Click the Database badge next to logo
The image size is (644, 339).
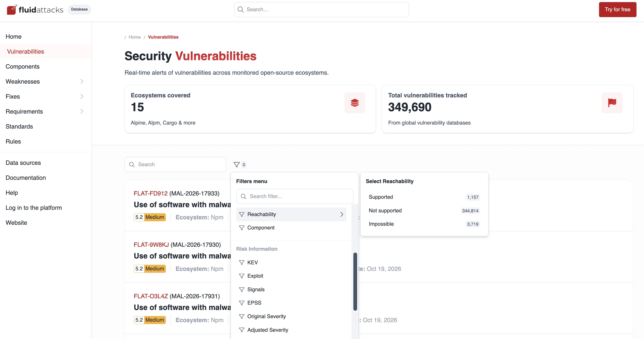pyautogui.click(x=79, y=10)
